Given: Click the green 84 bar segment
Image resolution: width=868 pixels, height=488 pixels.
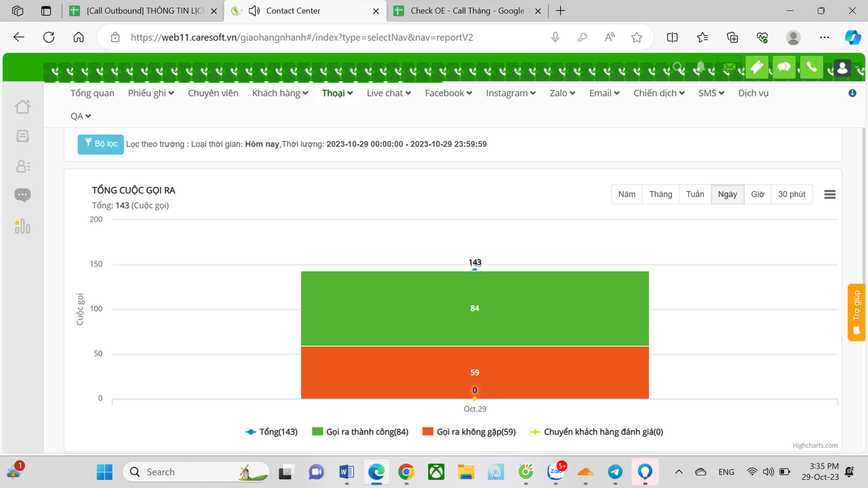Looking at the screenshot, I should (475, 309).
